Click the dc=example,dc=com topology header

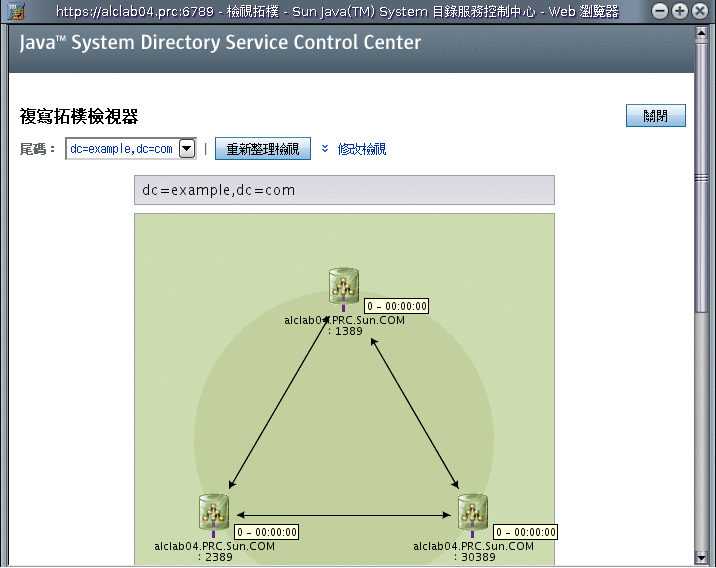(x=344, y=190)
